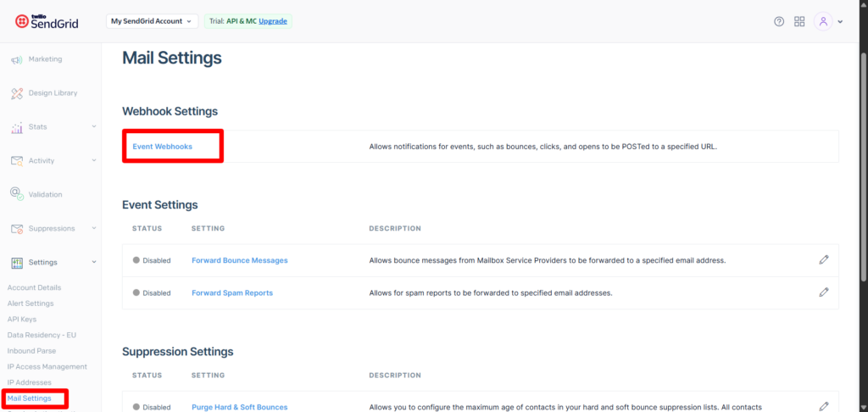Open the apps grid icon
868x412 pixels.
799,21
